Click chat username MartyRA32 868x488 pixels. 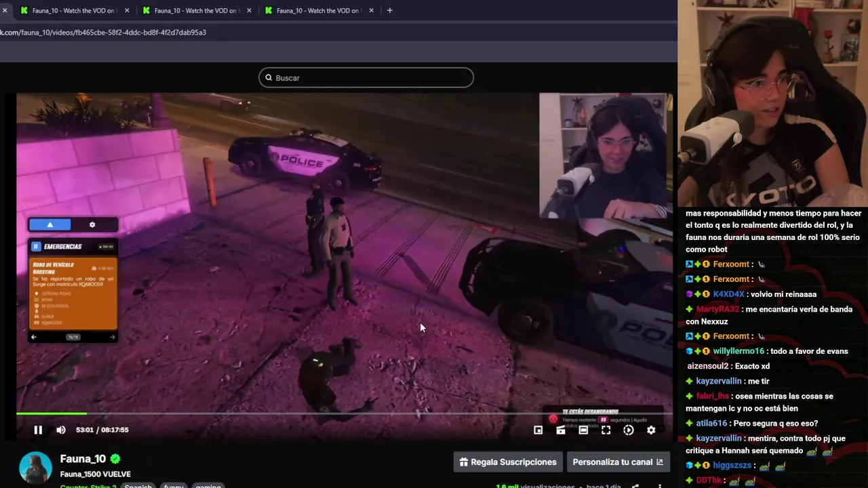(x=717, y=309)
